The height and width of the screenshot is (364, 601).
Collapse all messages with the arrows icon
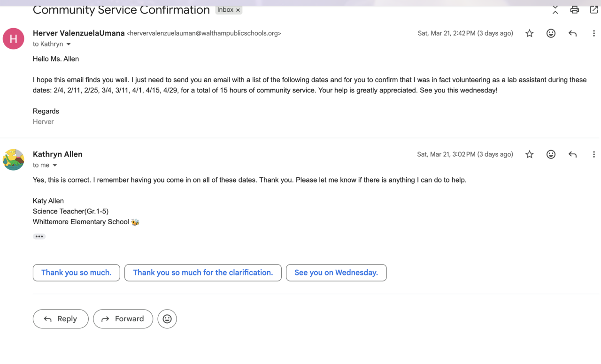pos(555,10)
